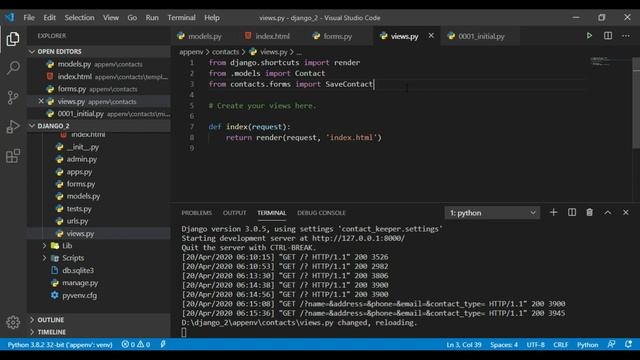This screenshot has height=360, width=640.
Task: Open the Search view in activity bar
Action: coord(13,67)
